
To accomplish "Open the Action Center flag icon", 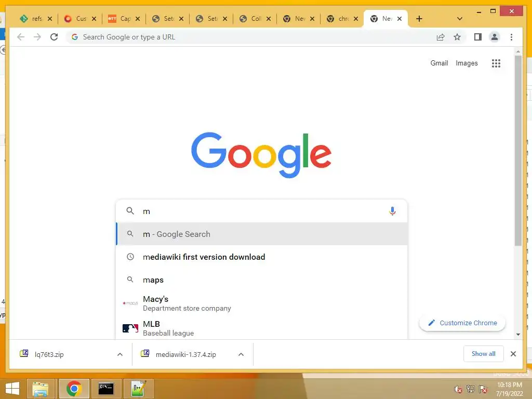I will pos(483,389).
